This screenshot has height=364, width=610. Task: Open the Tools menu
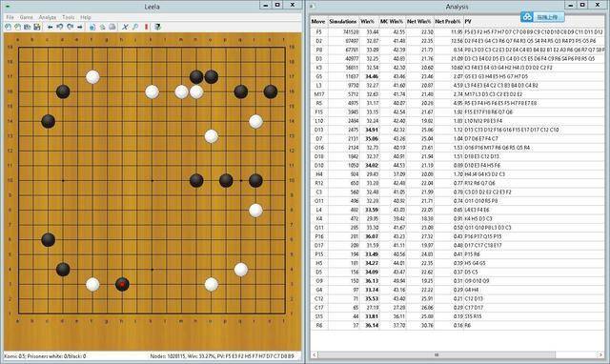69,17
